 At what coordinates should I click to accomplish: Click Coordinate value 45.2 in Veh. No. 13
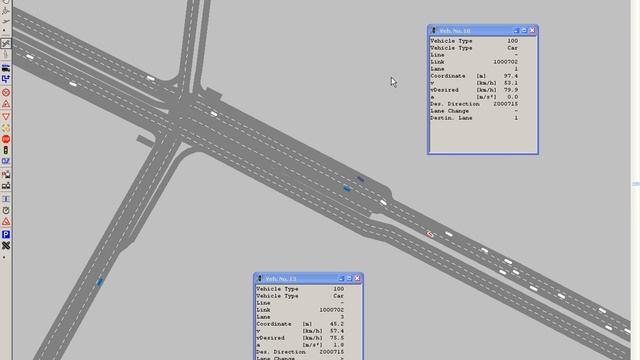click(337, 324)
